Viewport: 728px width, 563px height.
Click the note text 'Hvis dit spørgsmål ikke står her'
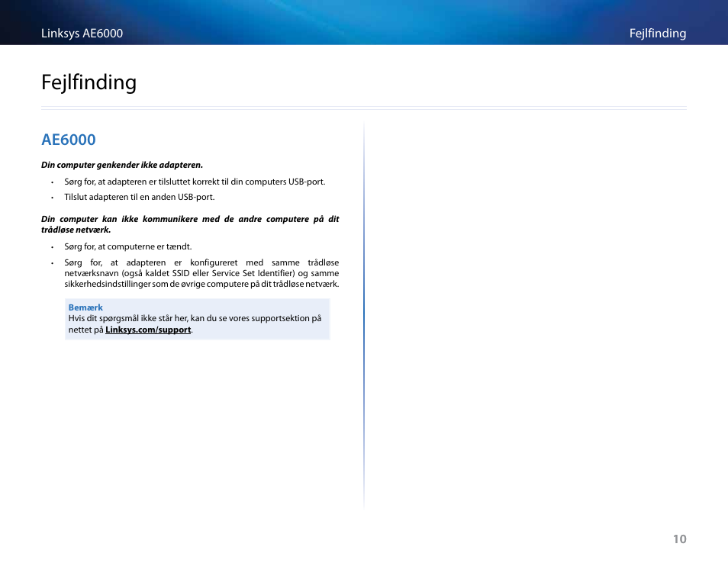[195, 324]
